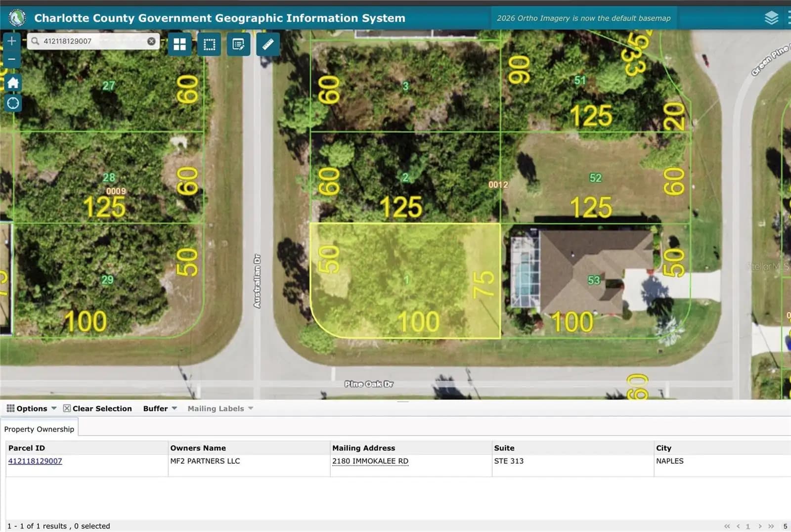The width and height of the screenshot is (791, 532).
Task: Sort by Mailing Address column header
Action: (x=411, y=448)
